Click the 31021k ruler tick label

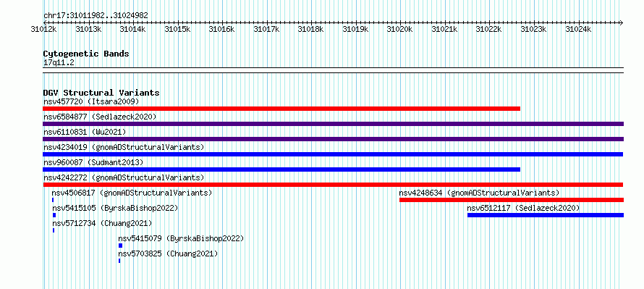(445, 29)
